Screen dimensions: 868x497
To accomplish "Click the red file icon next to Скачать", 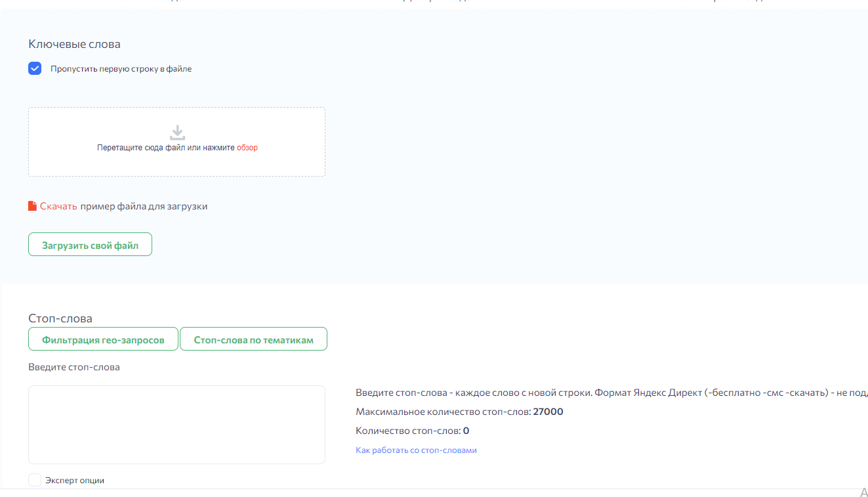I will 31,205.
